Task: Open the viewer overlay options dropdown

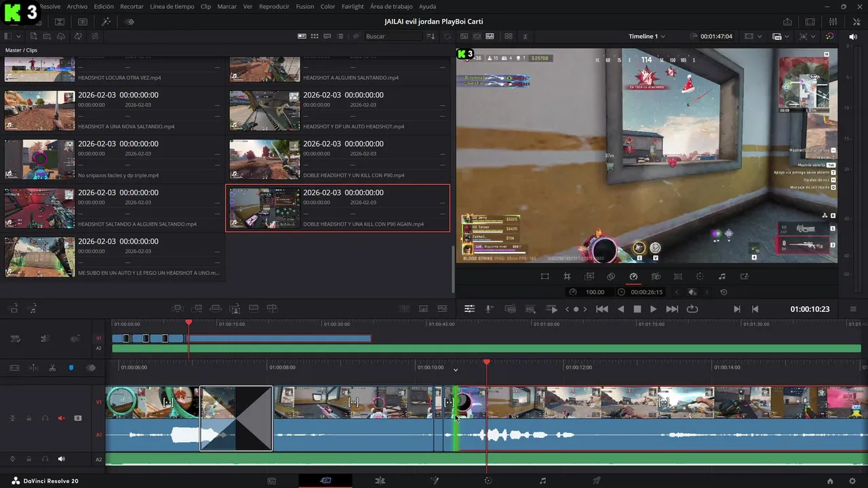Action: (x=807, y=36)
